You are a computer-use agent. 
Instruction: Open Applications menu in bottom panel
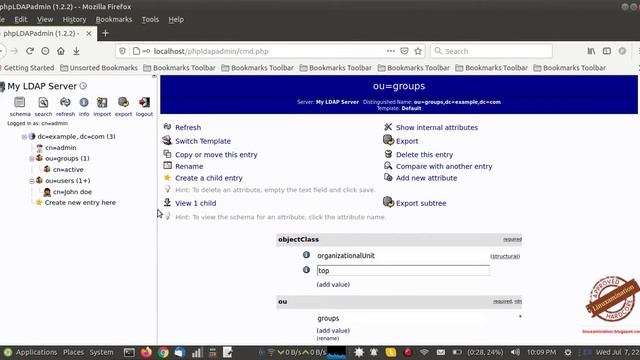(36, 352)
